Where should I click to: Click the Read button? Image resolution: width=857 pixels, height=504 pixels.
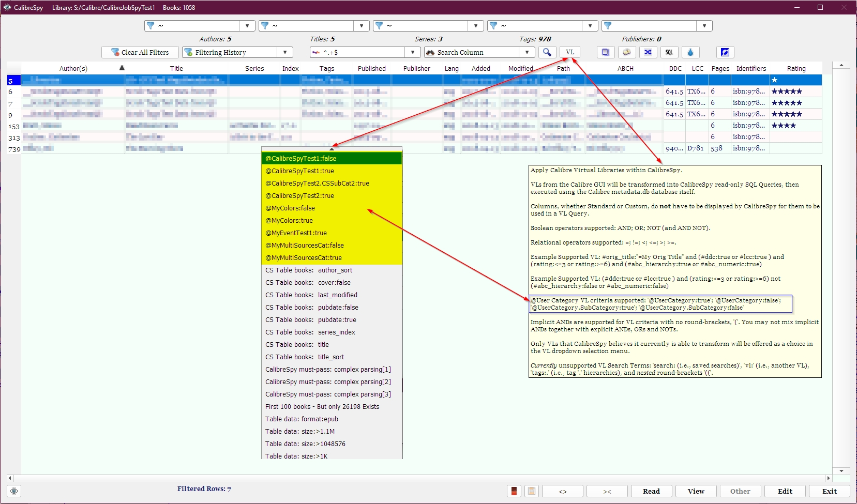[x=651, y=491]
